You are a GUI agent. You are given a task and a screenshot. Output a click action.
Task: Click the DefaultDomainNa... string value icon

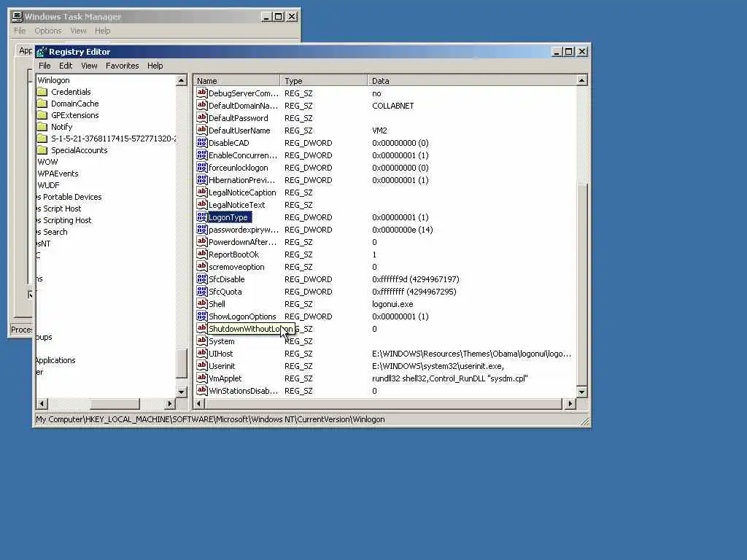(202, 105)
